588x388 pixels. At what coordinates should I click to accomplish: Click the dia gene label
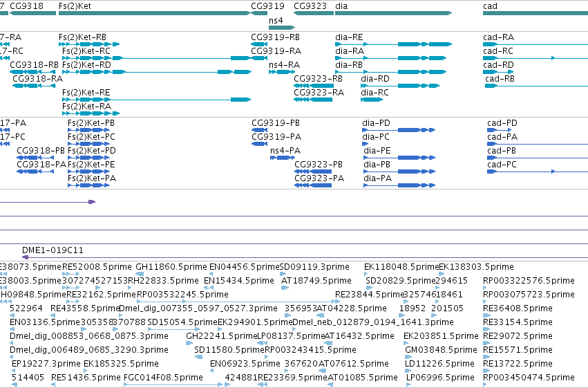pyautogui.click(x=341, y=6)
